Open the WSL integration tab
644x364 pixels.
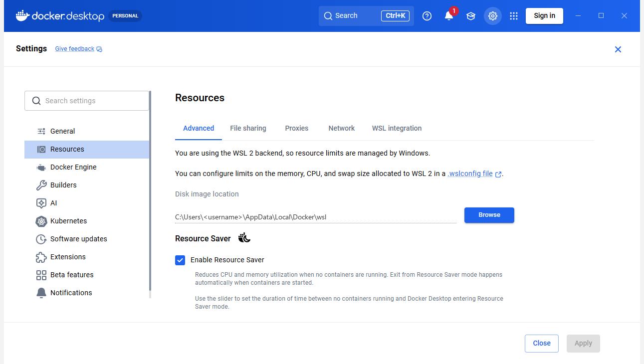[397, 128]
